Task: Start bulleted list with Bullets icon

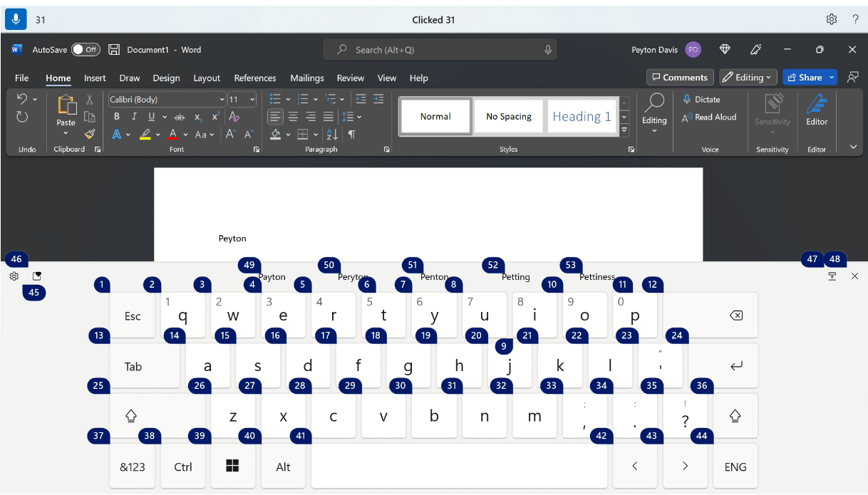Action: [275, 99]
